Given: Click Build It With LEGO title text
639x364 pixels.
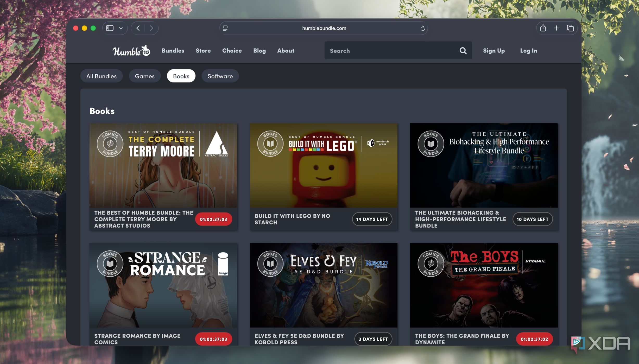Looking at the screenshot, I should (292, 219).
